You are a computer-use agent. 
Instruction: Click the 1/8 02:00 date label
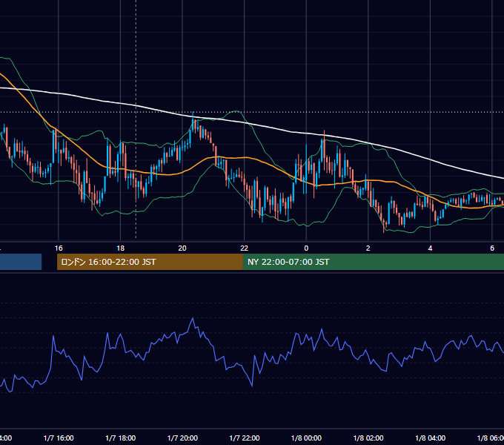tap(368, 438)
